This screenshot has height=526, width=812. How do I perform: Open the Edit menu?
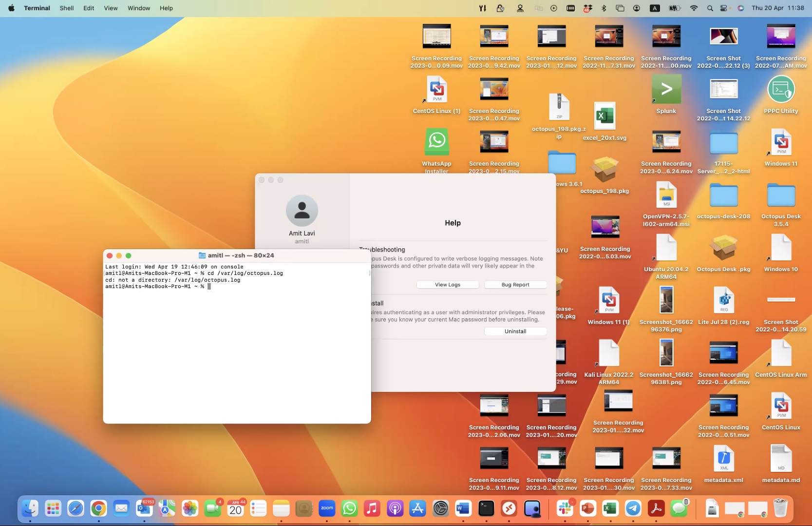[89, 8]
